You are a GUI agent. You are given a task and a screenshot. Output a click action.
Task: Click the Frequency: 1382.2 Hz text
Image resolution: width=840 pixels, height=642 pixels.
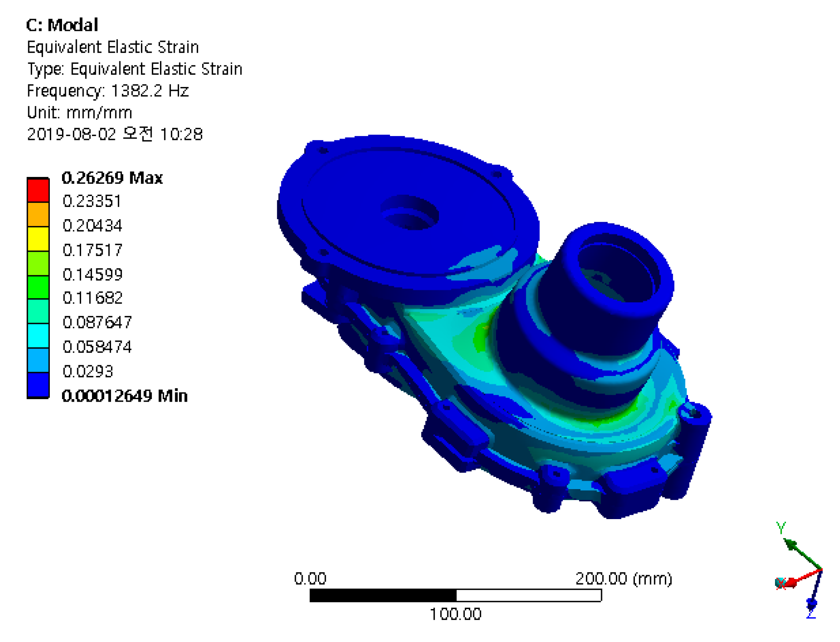point(108,91)
